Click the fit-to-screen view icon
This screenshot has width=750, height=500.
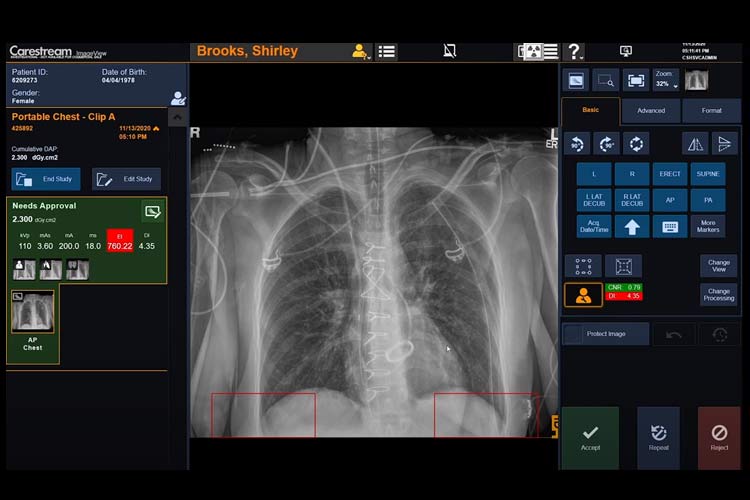635,80
